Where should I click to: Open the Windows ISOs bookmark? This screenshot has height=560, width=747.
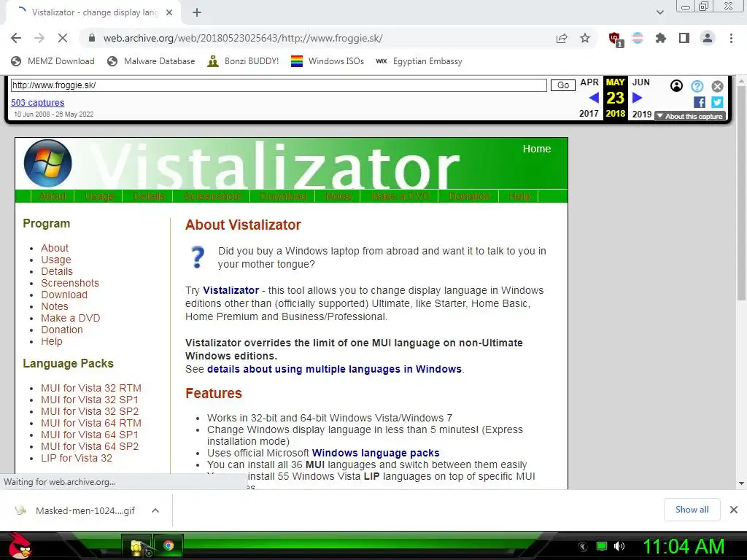coord(328,61)
